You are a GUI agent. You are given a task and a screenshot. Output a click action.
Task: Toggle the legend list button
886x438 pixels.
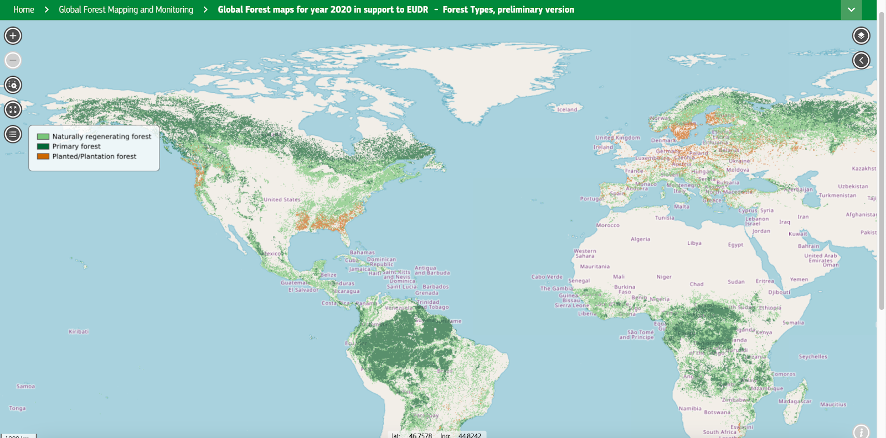coord(13,134)
